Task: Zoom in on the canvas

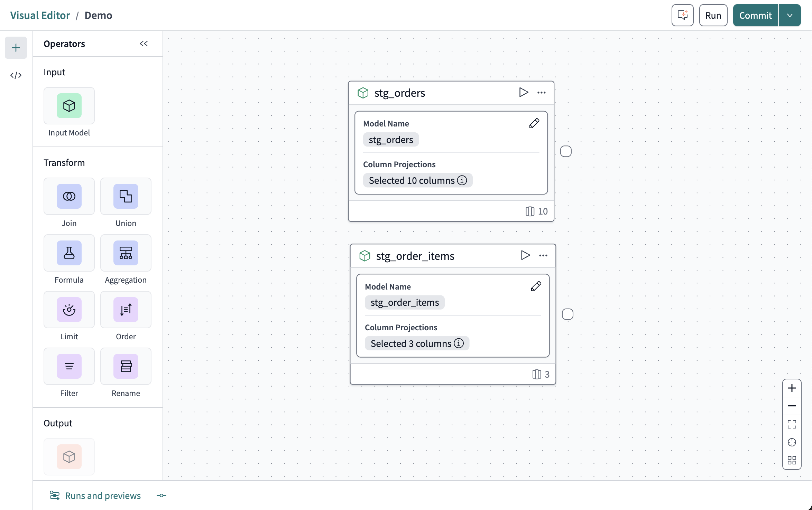Action: pyautogui.click(x=792, y=388)
